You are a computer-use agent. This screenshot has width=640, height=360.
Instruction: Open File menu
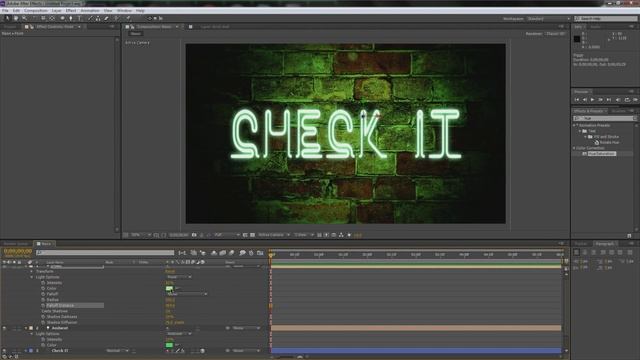coord(5,11)
